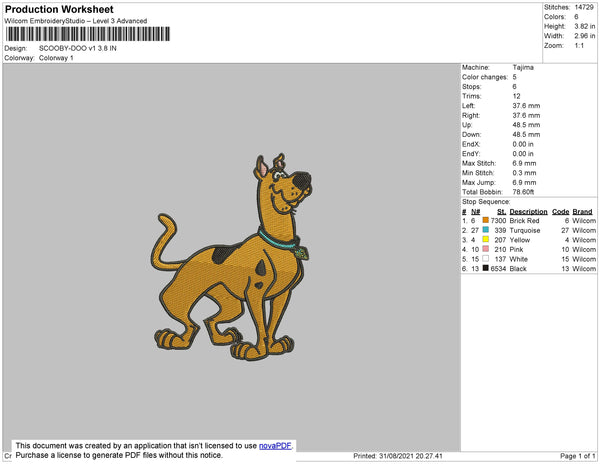
Task: Click the stitch count '6534'
Action: (498, 269)
